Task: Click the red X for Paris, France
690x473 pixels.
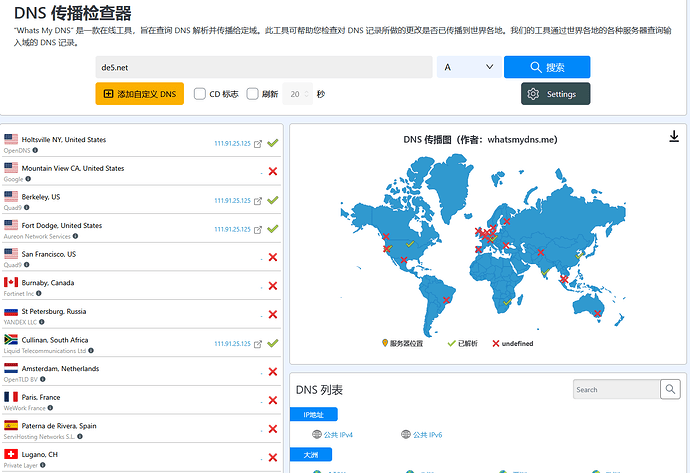Action: (x=273, y=400)
